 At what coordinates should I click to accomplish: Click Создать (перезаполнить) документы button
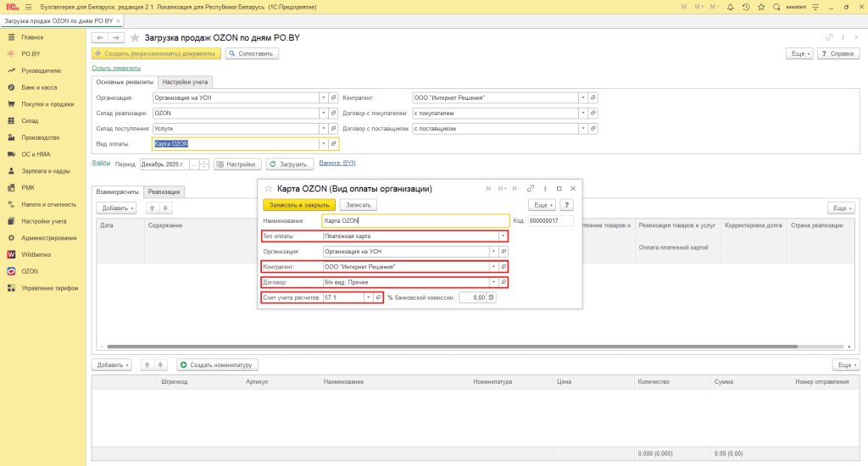pos(156,53)
